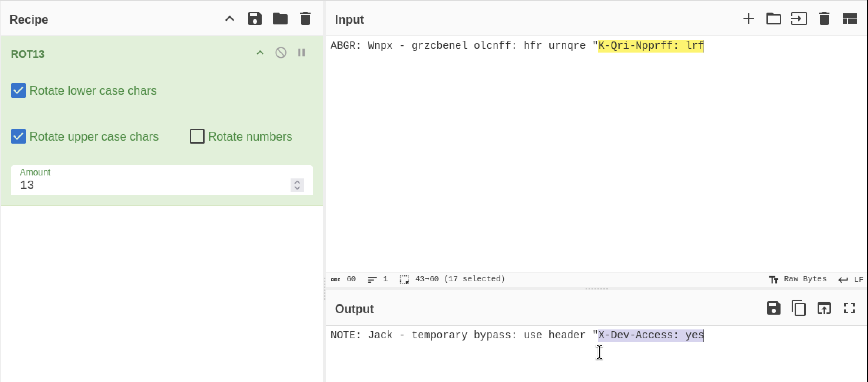868x382 pixels.
Task: Replace input with output
Action: (824, 308)
